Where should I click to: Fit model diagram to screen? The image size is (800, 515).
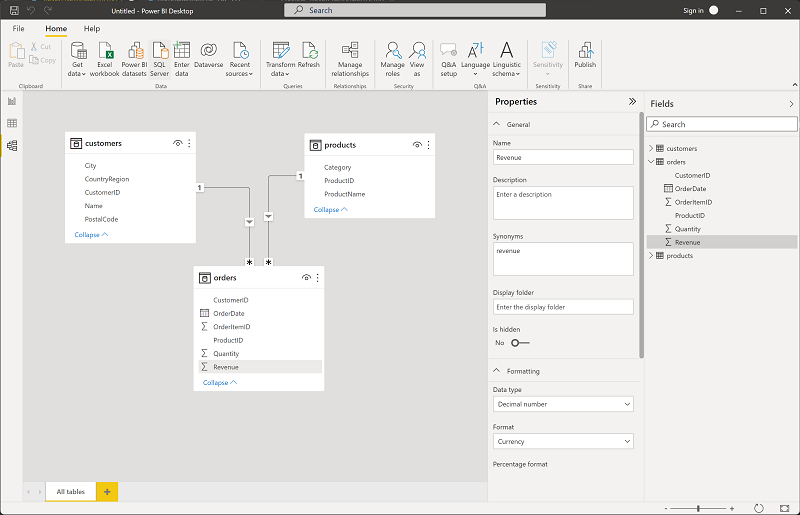coord(785,508)
